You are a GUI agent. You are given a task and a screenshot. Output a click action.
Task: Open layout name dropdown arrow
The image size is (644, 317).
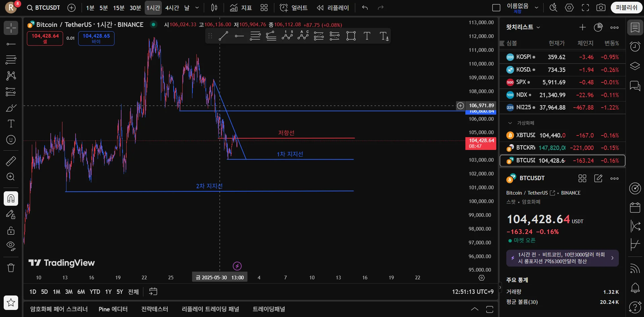pos(537,8)
